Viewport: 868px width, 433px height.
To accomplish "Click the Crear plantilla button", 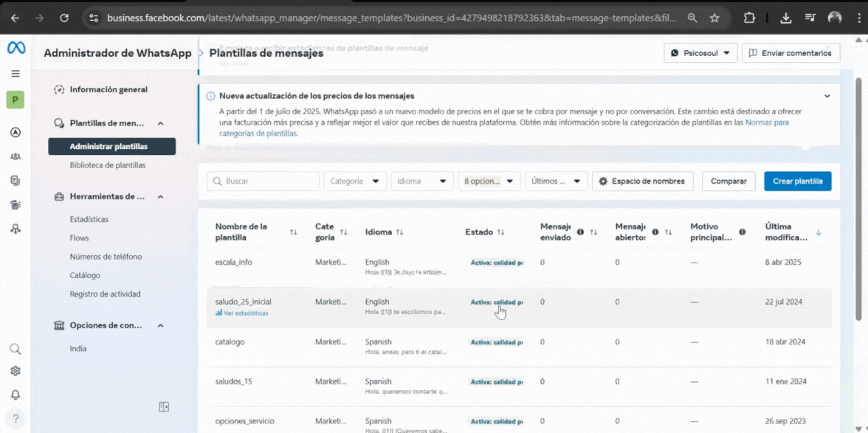I will 798,181.
